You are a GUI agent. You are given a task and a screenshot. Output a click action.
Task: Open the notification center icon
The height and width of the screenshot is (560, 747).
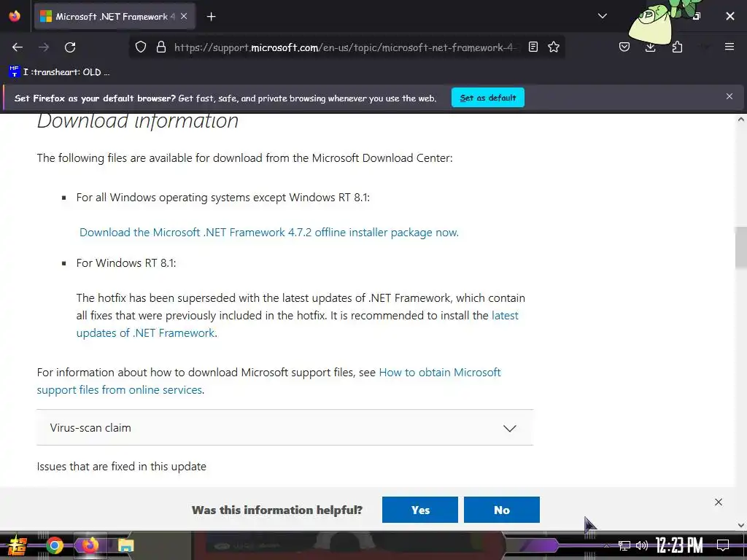point(723,545)
